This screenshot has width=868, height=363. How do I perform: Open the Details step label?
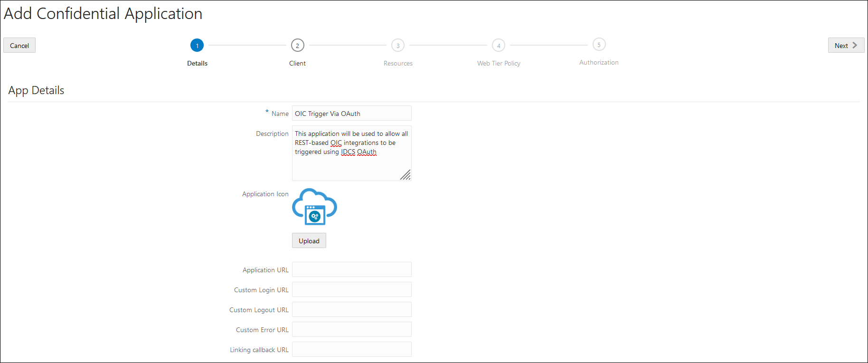[x=198, y=63]
